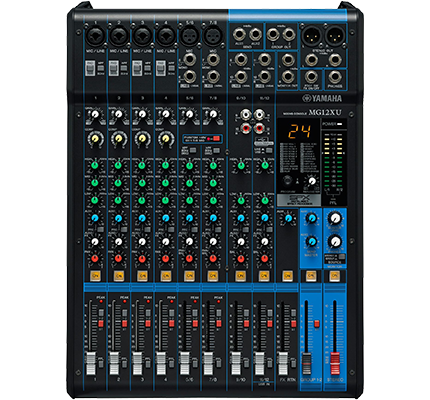Turn on channel 5/6 ON button
The width and height of the screenshot is (430, 400).
click(x=189, y=276)
